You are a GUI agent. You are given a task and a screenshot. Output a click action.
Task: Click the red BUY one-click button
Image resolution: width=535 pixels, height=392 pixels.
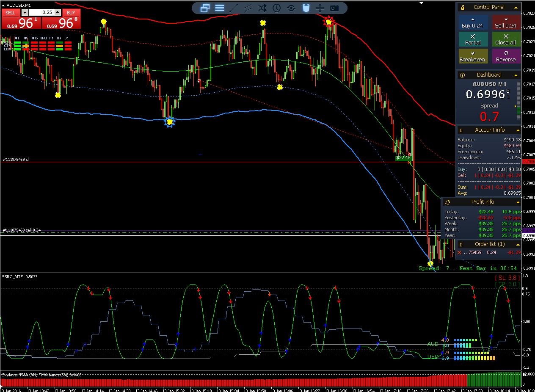[71, 12]
